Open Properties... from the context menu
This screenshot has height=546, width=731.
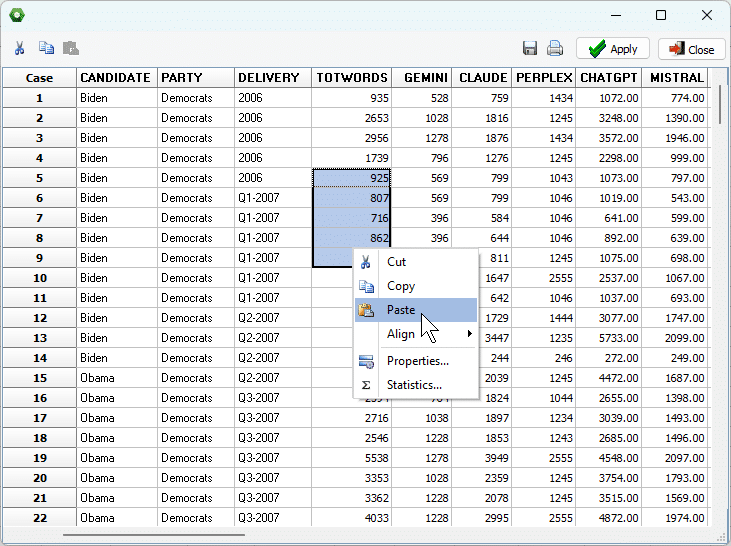pos(415,361)
